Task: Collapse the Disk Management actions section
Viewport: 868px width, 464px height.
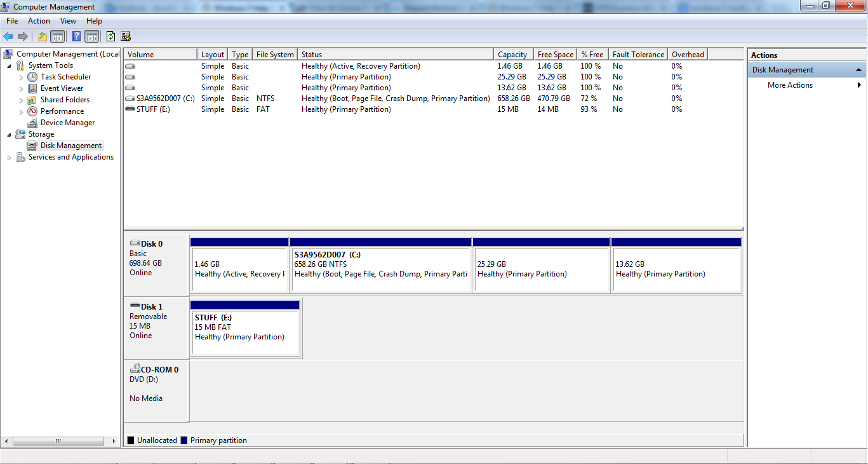Action: [x=858, y=70]
